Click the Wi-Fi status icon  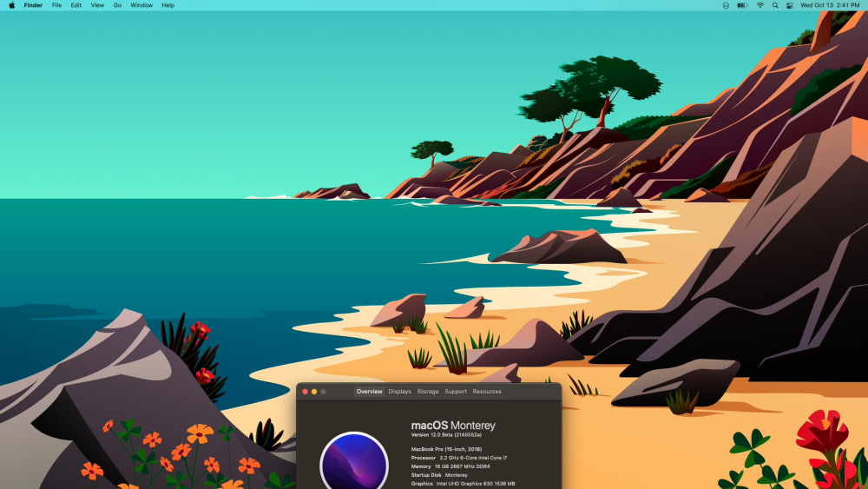coord(760,5)
